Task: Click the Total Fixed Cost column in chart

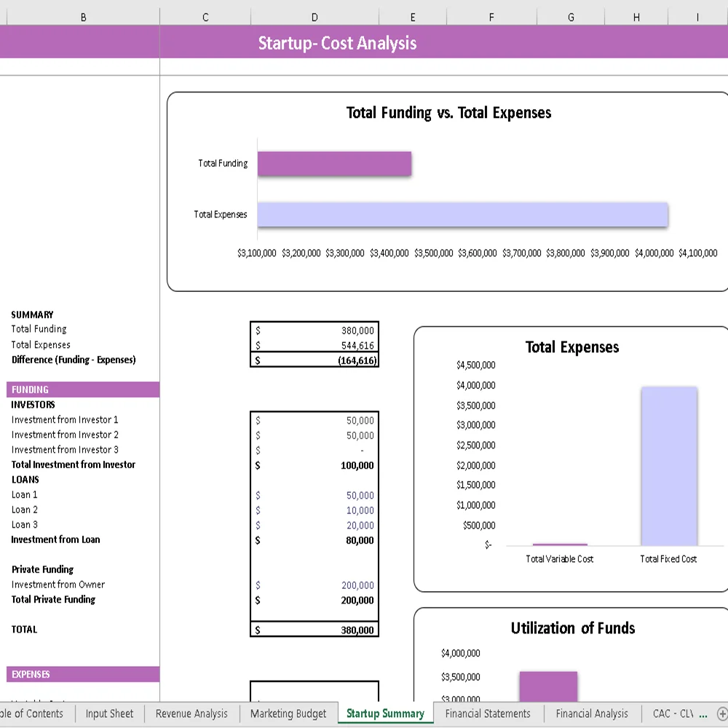Action: coord(668,466)
